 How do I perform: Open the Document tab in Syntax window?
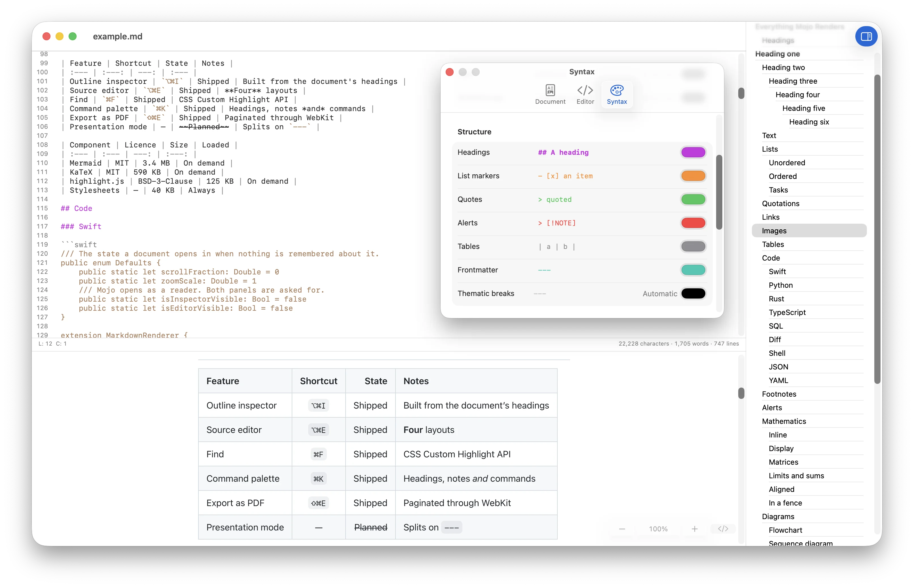(550, 94)
